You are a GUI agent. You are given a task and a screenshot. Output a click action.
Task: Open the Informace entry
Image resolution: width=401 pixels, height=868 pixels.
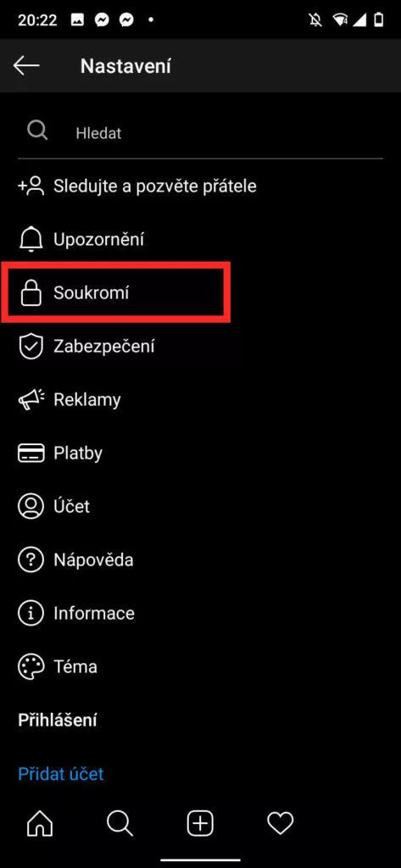(x=200, y=614)
